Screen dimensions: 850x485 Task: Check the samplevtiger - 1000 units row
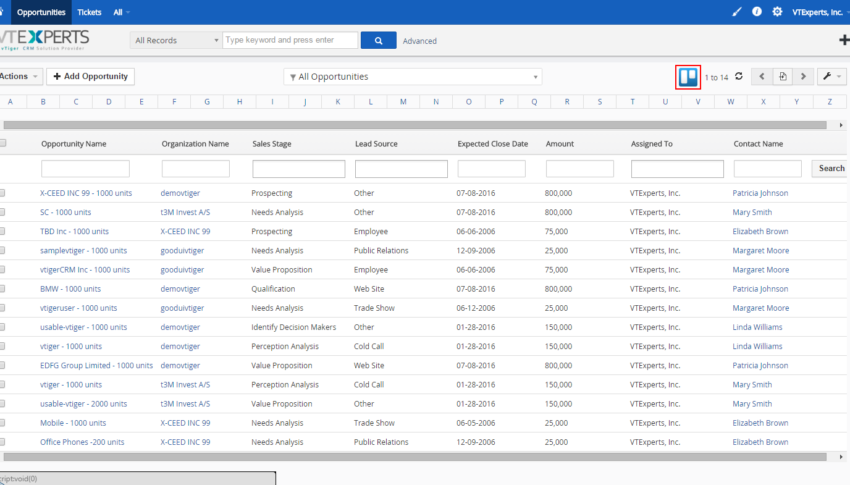click(3, 250)
